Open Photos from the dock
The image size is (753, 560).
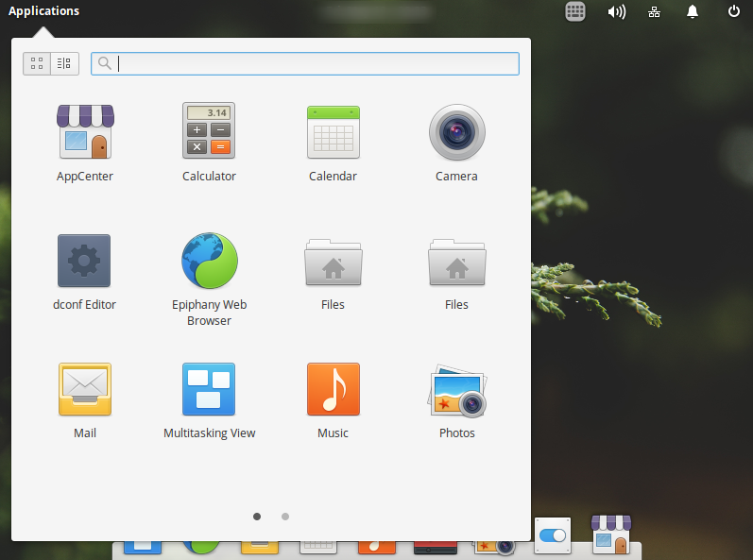[496, 547]
